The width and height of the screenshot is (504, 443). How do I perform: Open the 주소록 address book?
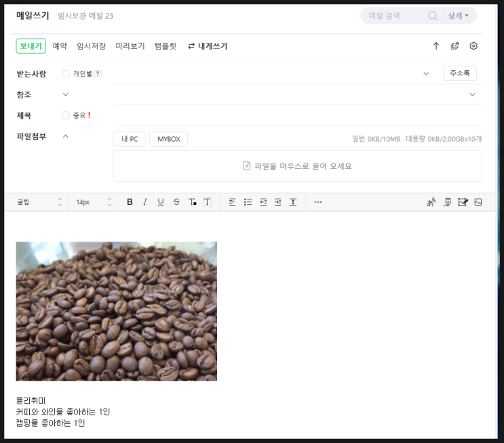tap(460, 73)
